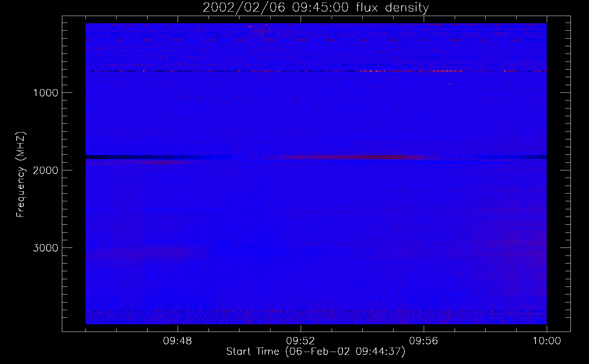
Task: Click the 3000 frequency tick label
Action: 46,248
